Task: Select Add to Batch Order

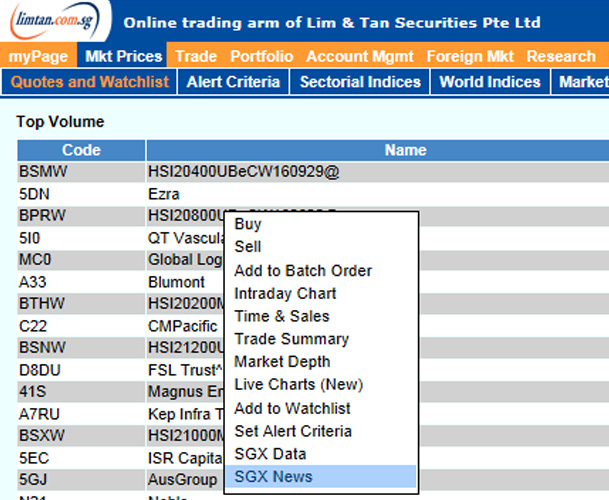Action: (x=321, y=271)
